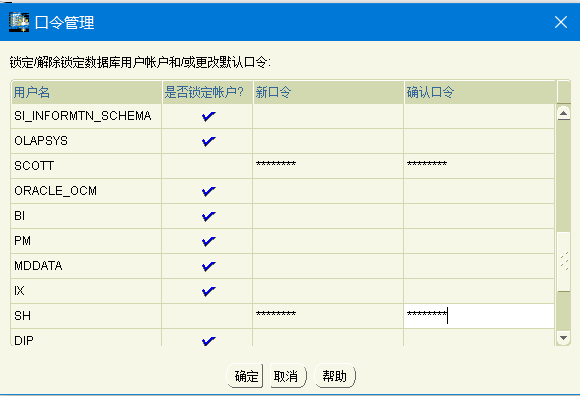Select the OLAPSYS user name

point(41,141)
